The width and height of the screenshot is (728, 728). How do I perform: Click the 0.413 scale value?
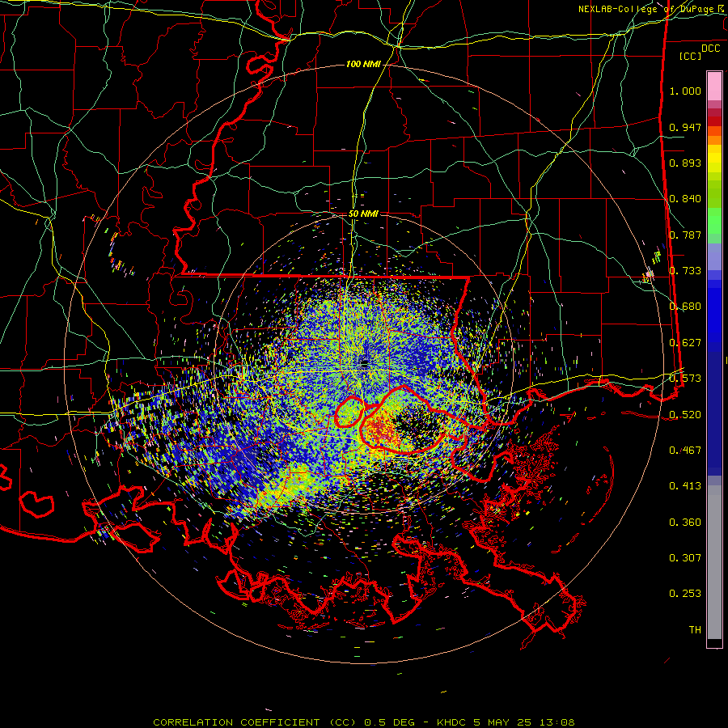click(x=685, y=486)
